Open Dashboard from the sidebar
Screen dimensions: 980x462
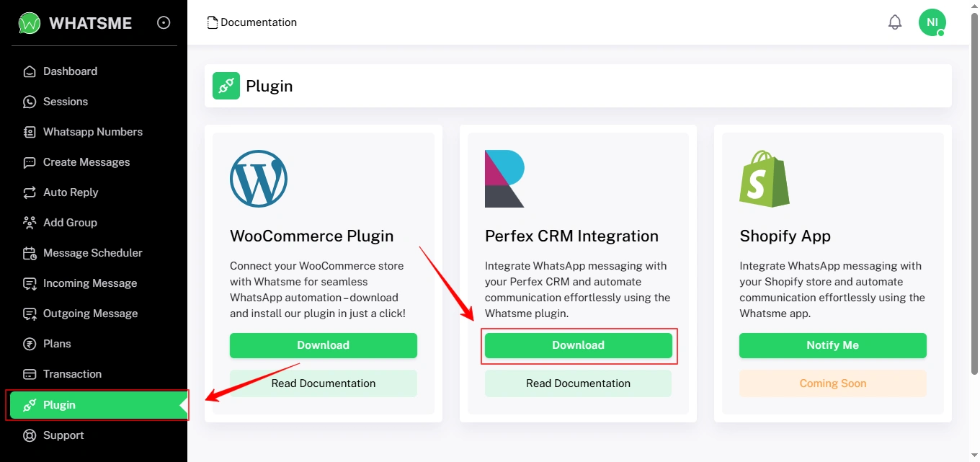[x=70, y=71]
